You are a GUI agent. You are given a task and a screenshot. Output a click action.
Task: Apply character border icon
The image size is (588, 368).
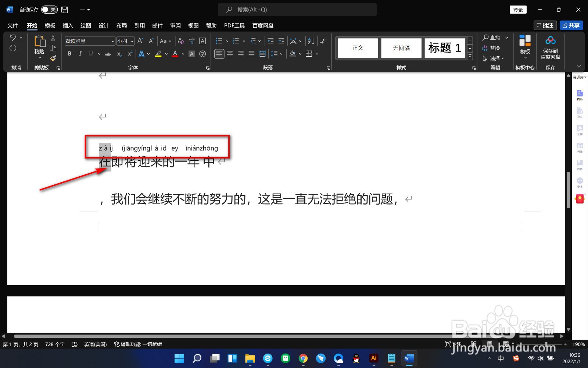(202, 41)
